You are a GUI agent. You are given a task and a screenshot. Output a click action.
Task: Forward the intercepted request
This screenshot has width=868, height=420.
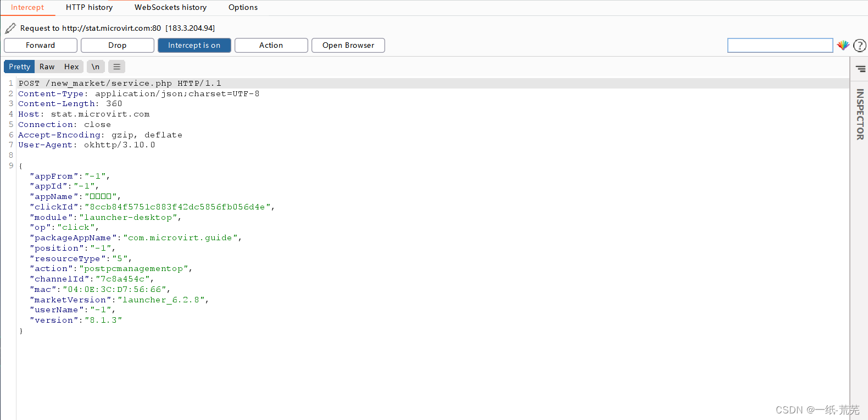click(41, 45)
